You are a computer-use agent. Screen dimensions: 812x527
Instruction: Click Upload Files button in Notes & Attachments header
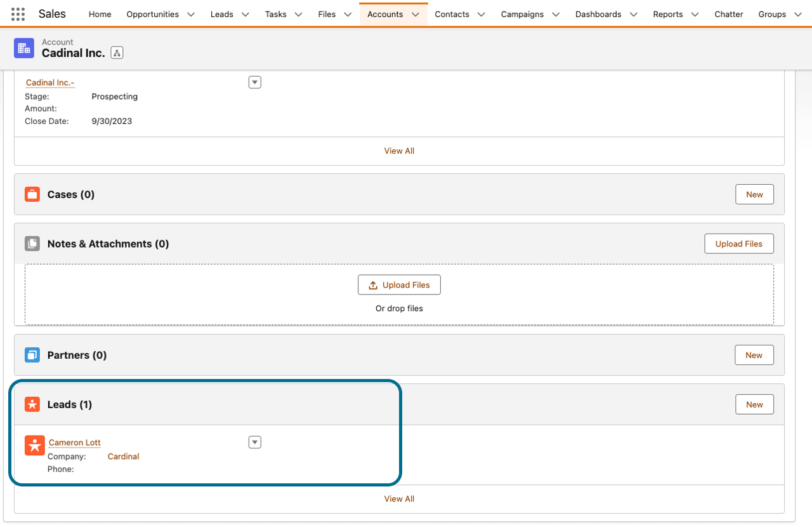[739, 244]
